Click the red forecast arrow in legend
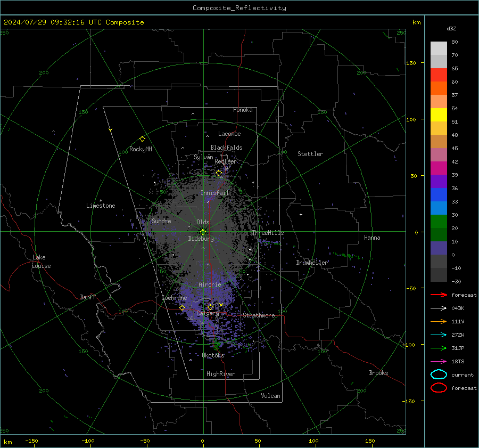The width and height of the screenshot is (479, 448). tap(439, 295)
